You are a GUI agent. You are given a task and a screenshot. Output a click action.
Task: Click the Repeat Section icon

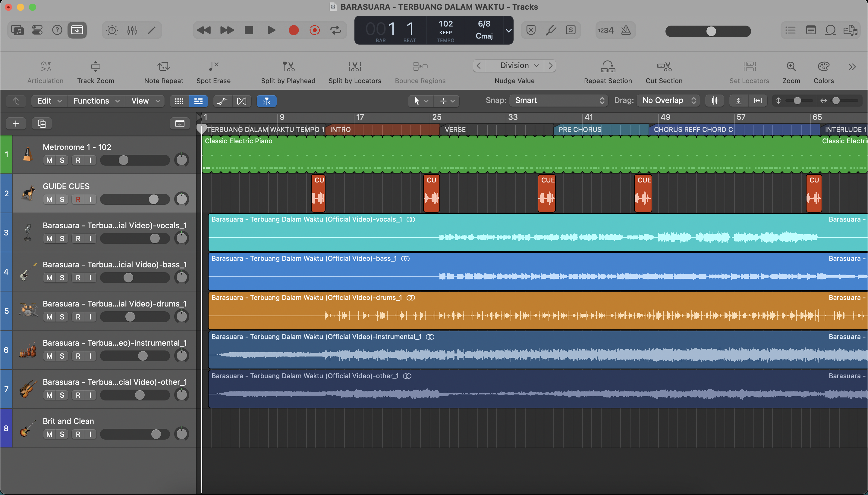click(608, 66)
